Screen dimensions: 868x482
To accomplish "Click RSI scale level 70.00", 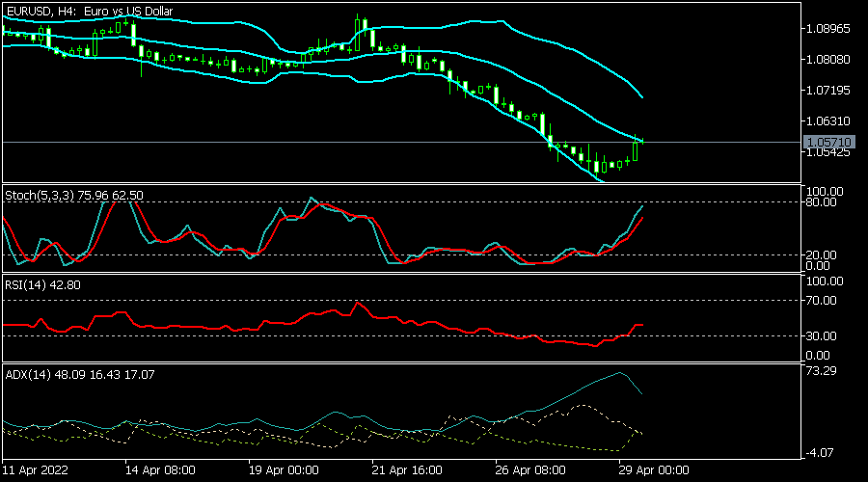I will pyautogui.click(x=821, y=301).
